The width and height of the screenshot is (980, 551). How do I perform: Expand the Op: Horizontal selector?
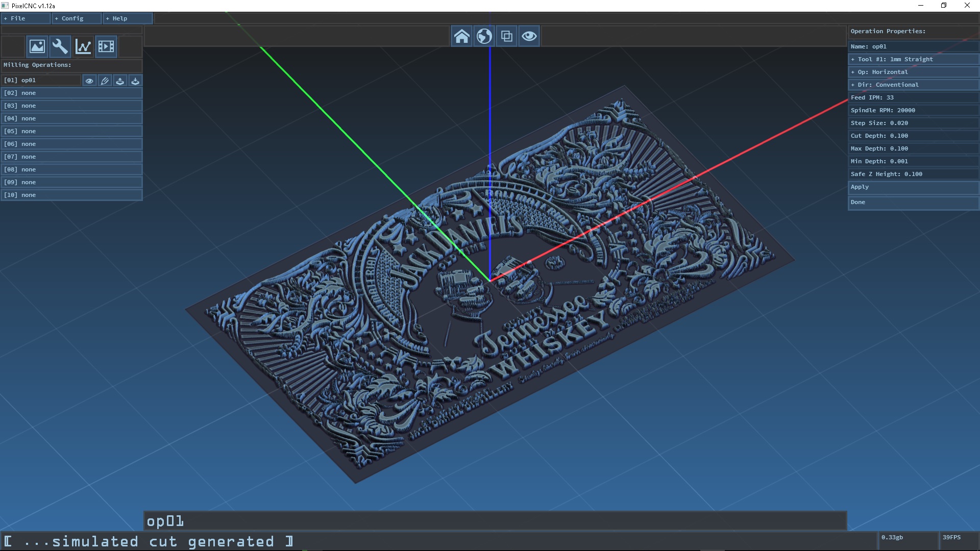pyautogui.click(x=913, y=72)
